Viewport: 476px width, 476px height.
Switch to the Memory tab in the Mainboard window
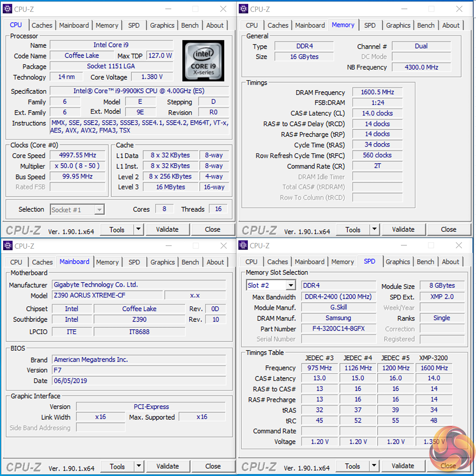pos(107,262)
